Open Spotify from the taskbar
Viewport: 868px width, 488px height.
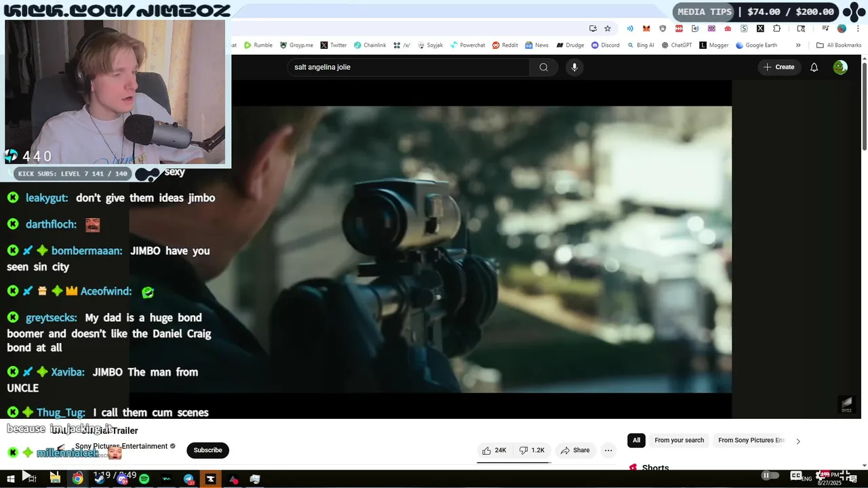click(144, 479)
